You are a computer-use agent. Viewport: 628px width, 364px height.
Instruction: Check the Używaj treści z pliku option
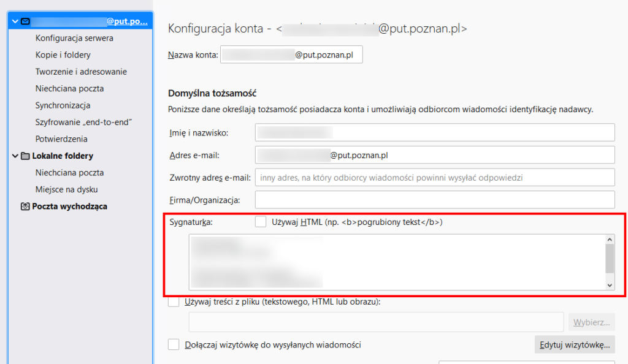[x=173, y=302]
